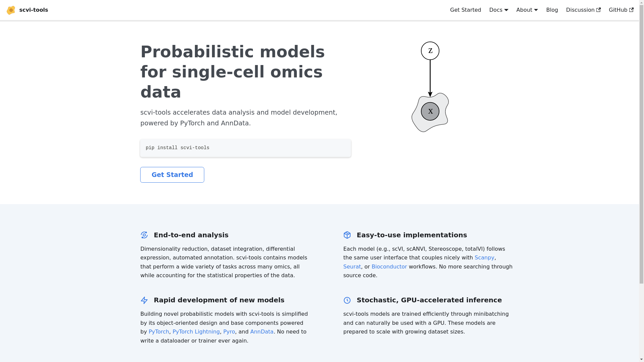Open the Bioconductor link
The height and width of the screenshot is (362, 644).
point(389,267)
